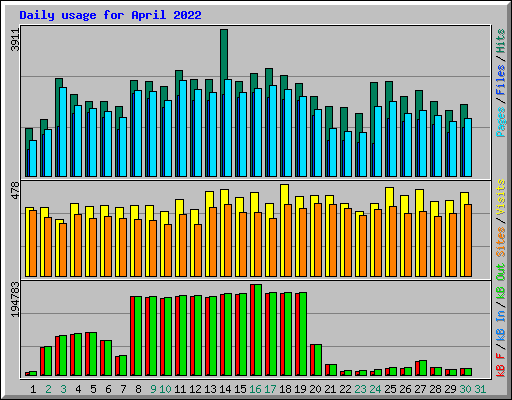Click day label 6 on the axis
This screenshot has width=512, height=400.
(x=108, y=389)
